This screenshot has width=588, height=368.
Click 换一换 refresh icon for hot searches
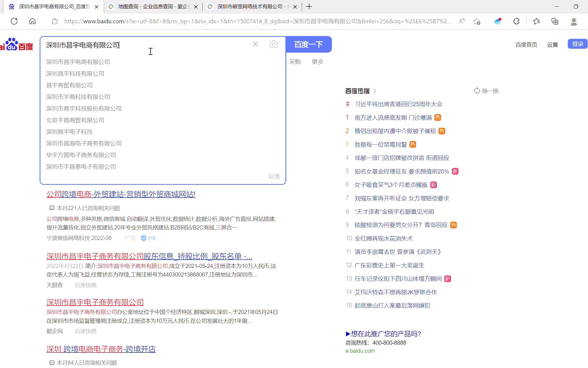tap(477, 91)
